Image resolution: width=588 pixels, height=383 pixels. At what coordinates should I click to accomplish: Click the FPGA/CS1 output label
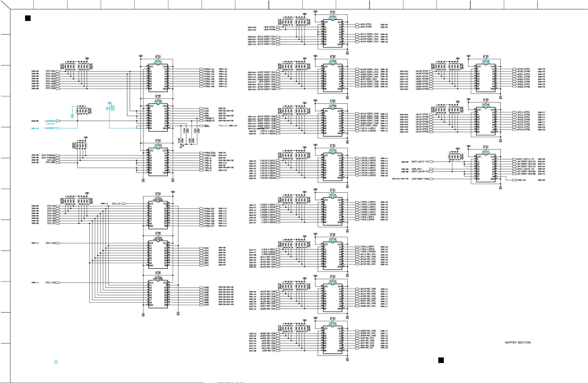tap(210, 153)
